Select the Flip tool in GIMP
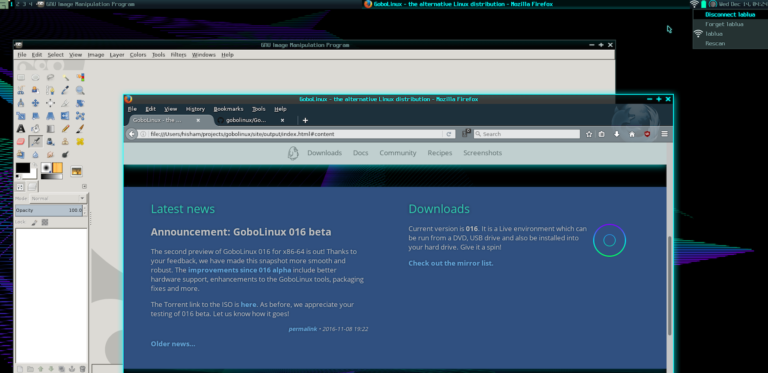 [65, 116]
